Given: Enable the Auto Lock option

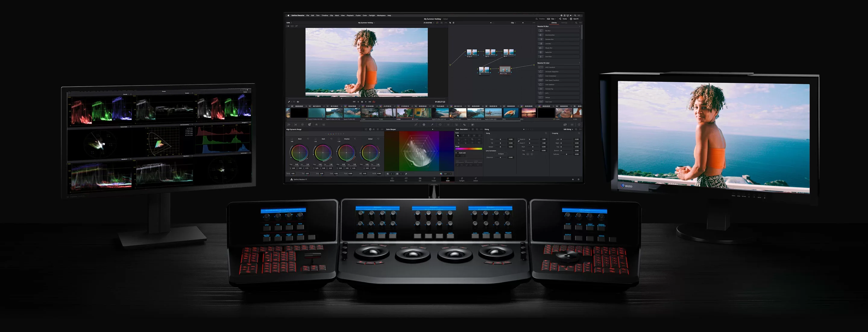Looking at the screenshot, I should pyautogui.click(x=457, y=153).
